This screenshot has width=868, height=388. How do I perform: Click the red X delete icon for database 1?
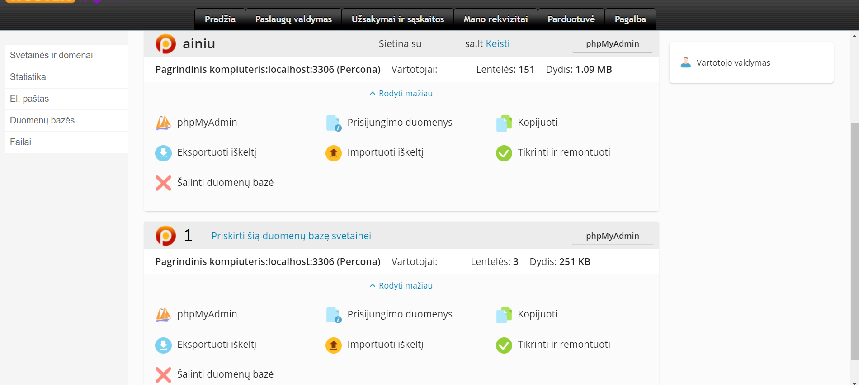click(163, 375)
